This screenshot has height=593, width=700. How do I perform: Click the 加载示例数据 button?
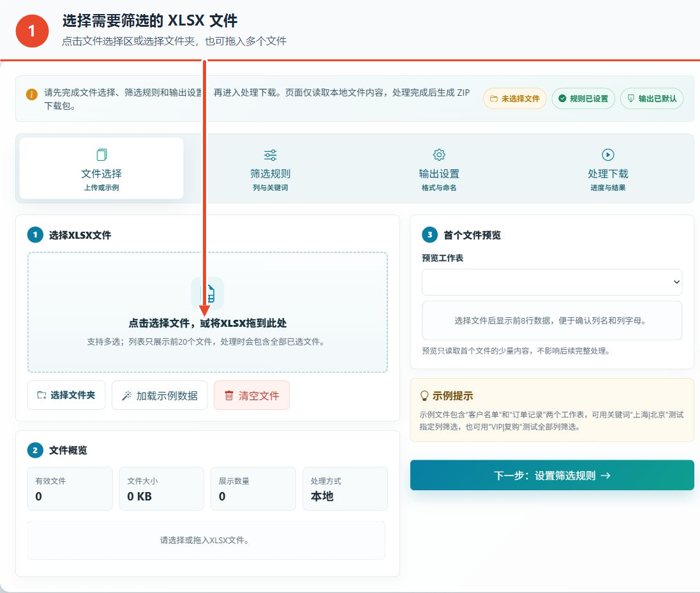(x=160, y=395)
